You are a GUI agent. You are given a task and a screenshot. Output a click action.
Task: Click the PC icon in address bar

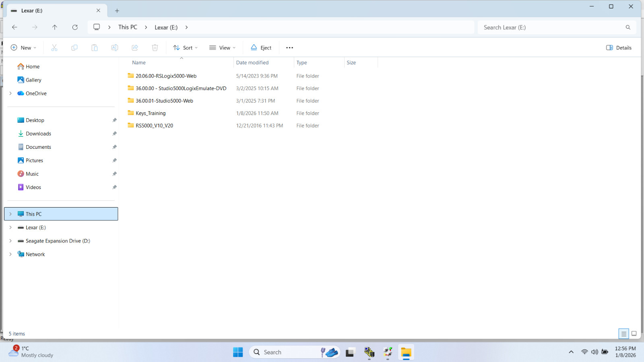(x=97, y=27)
